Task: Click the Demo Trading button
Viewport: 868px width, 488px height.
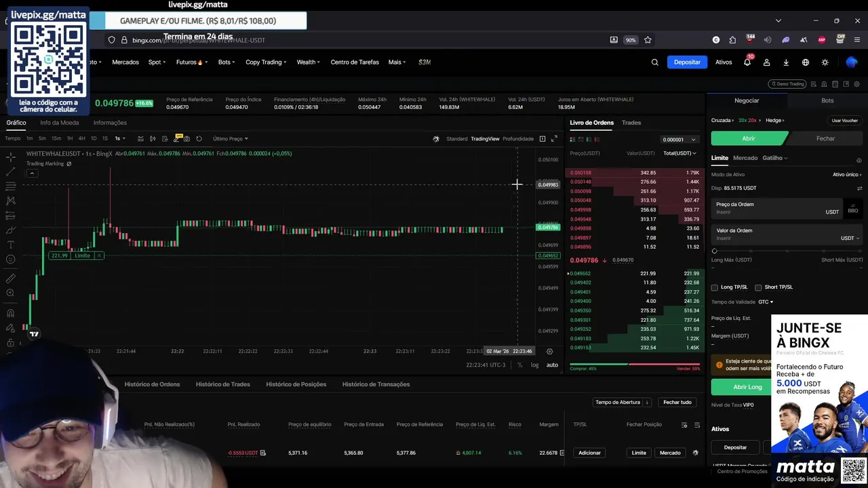Action: click(787, 84)
